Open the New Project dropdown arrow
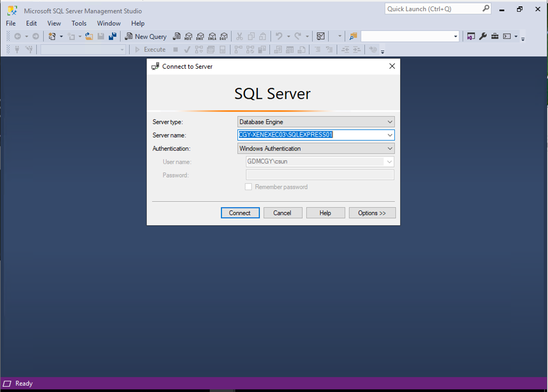The width and height of the screenshot is (548, 392). click(61, 36)
